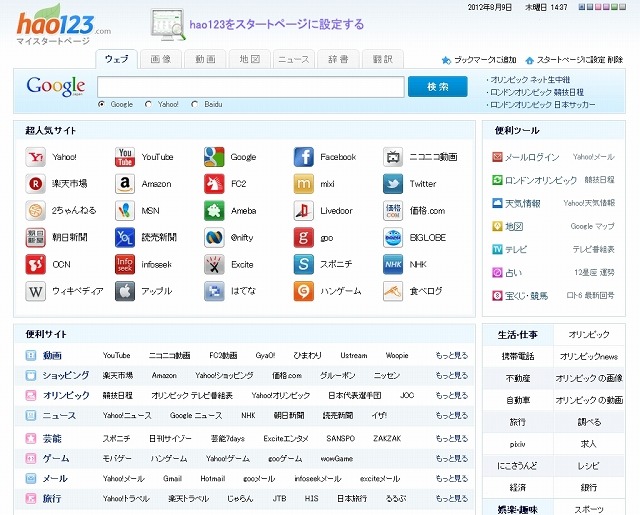Image resolution: width=640 pixels, height=515 pixels.
Task: Select the Baidu search engine radio
Action: tap(195, 104)
